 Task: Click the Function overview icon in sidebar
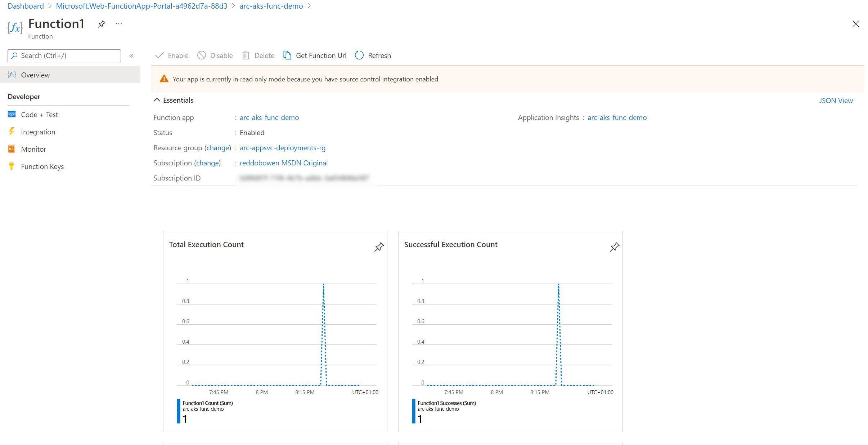12,74
